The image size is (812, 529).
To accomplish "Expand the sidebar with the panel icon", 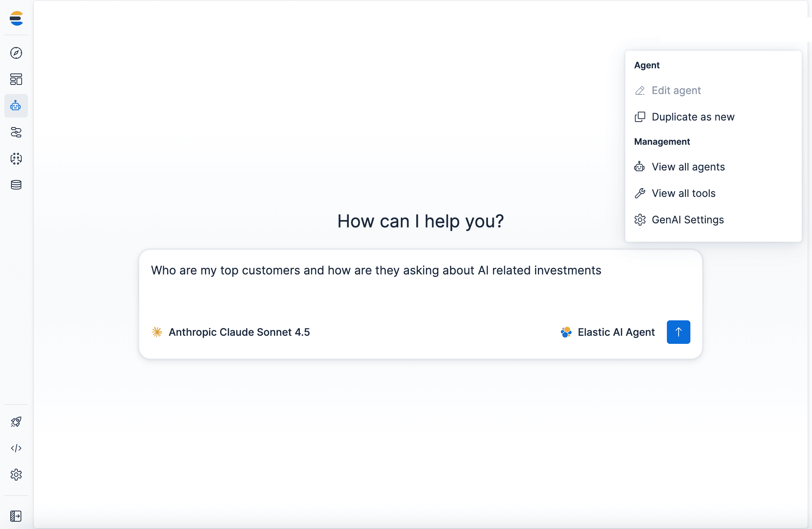I will click(16, 516).
